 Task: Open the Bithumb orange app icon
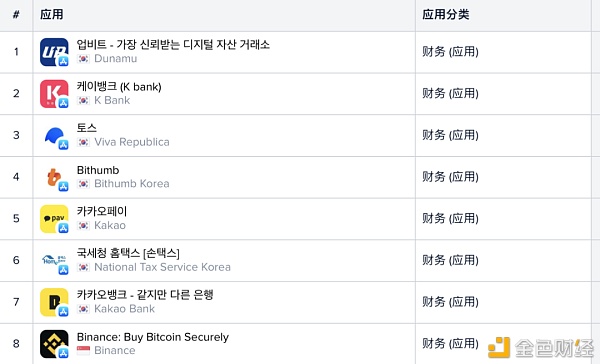54,177
